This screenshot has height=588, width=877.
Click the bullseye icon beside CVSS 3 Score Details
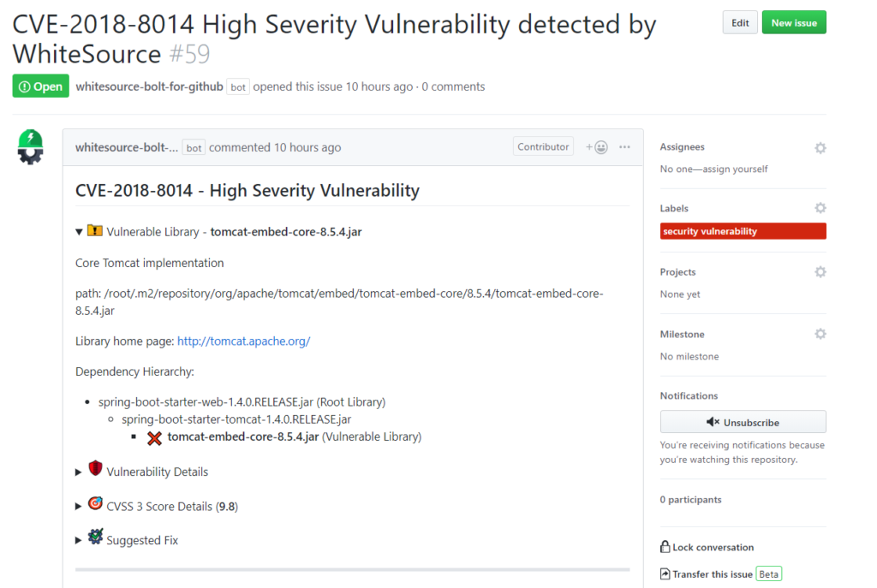tap(95, 502)
